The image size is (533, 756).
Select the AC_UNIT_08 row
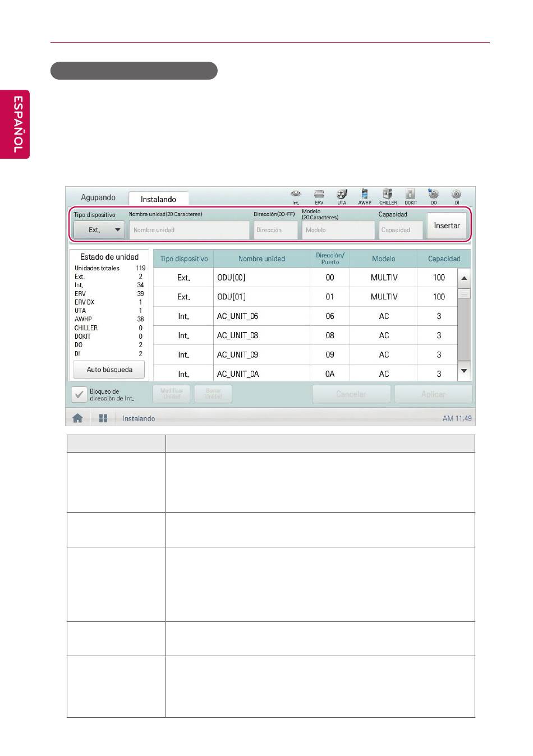[305, 335]
